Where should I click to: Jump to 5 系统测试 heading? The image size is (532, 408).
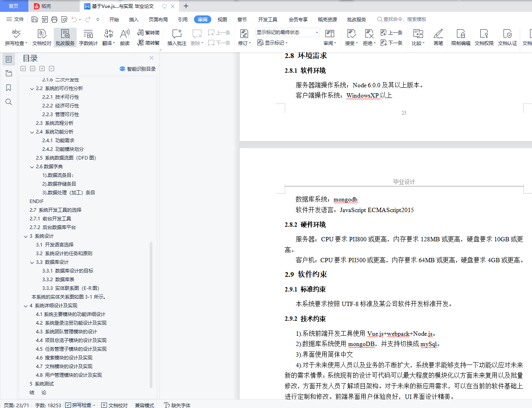click(x=41, y=384)
